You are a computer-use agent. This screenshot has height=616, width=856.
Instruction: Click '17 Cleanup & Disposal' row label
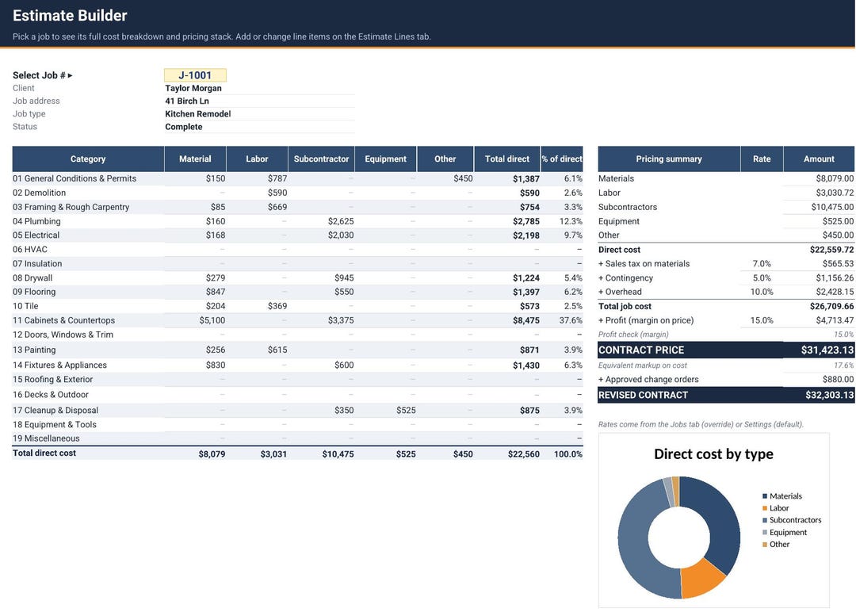point(55,410)
